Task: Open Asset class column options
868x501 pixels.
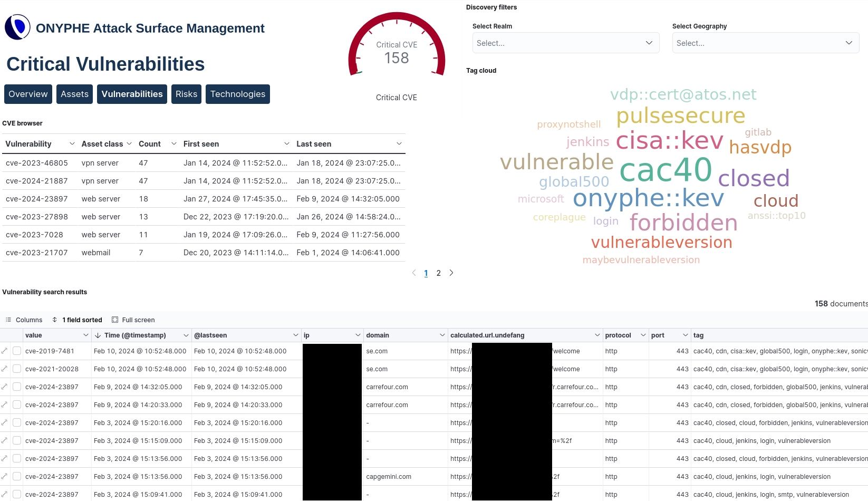Action: [129, 144]
